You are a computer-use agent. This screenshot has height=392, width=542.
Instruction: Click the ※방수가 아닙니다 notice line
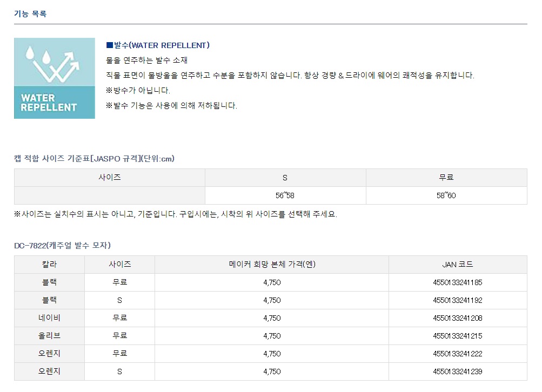pos(138,91)
